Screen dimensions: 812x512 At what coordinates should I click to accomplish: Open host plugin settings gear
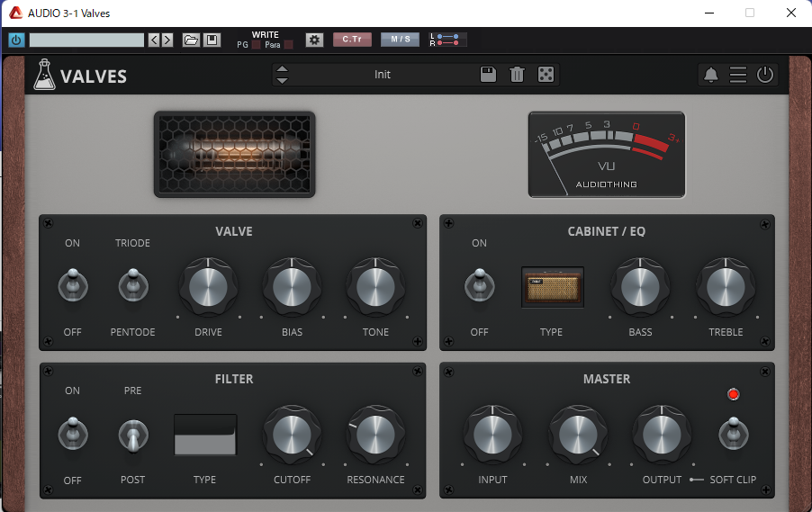[314, 40]
